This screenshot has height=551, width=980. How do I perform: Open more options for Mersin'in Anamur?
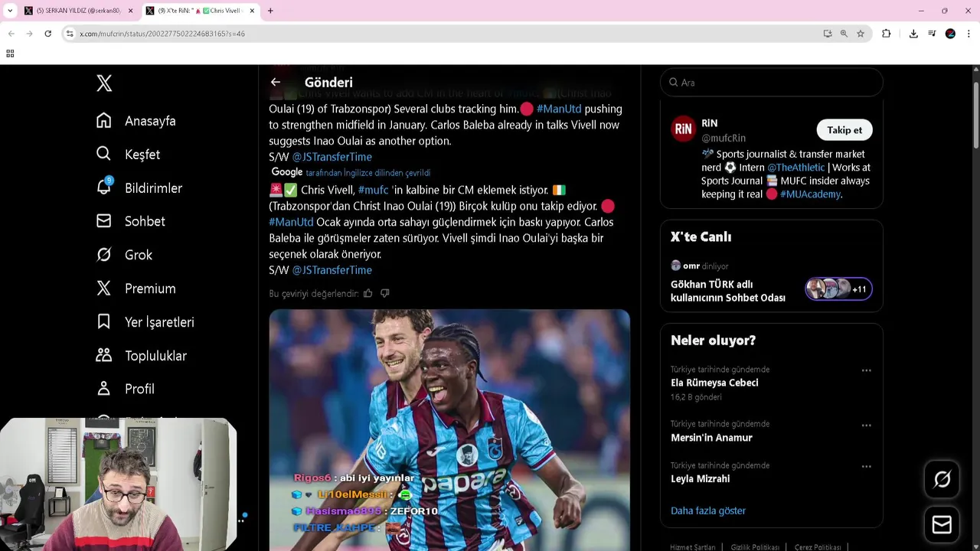(x=866, y=425)
